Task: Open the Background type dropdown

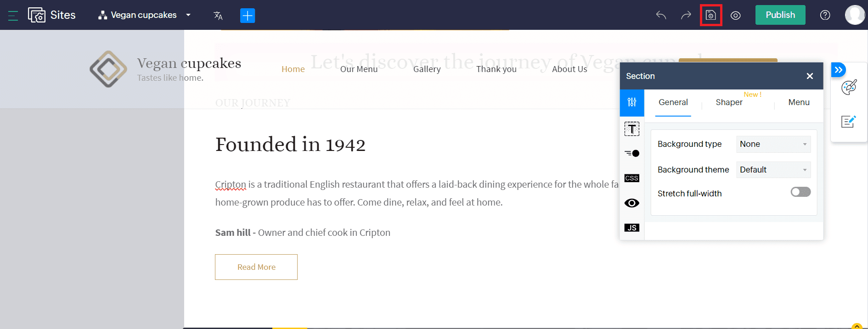Action: coord(773,144)
